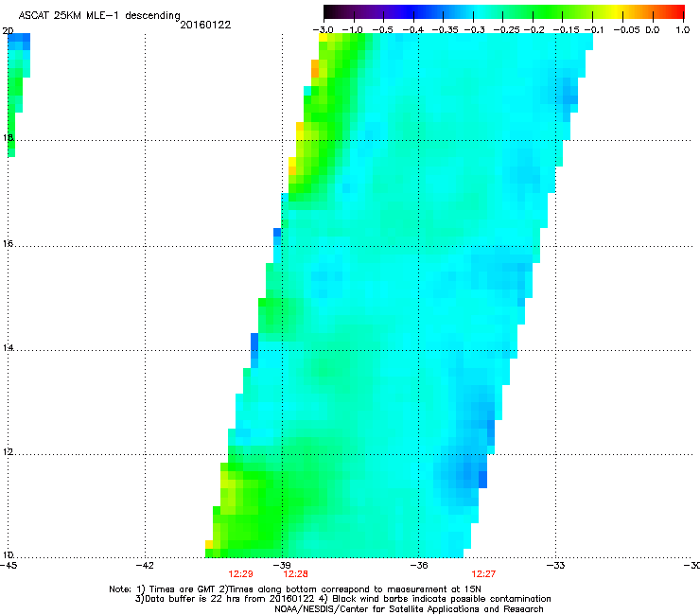Screen dimensions: 700x615
Task: Click the color bar label -0.4
Action: click(413, 30)
